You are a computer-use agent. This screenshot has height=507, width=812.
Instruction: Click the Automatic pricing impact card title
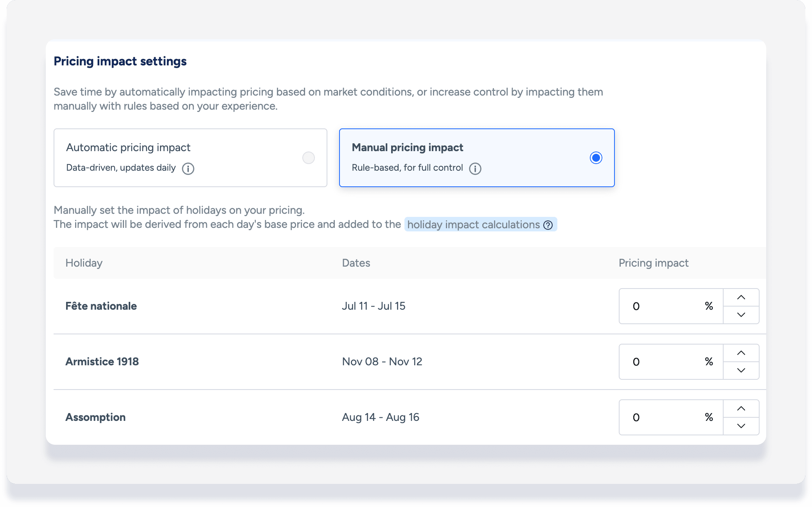(x=128, y=148)
